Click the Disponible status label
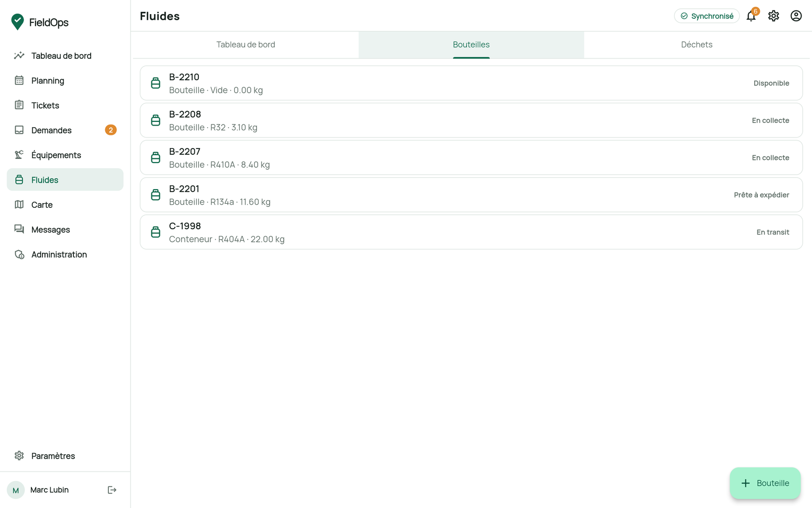This screenshot has width=812, height=508. [x=771, y=83]
